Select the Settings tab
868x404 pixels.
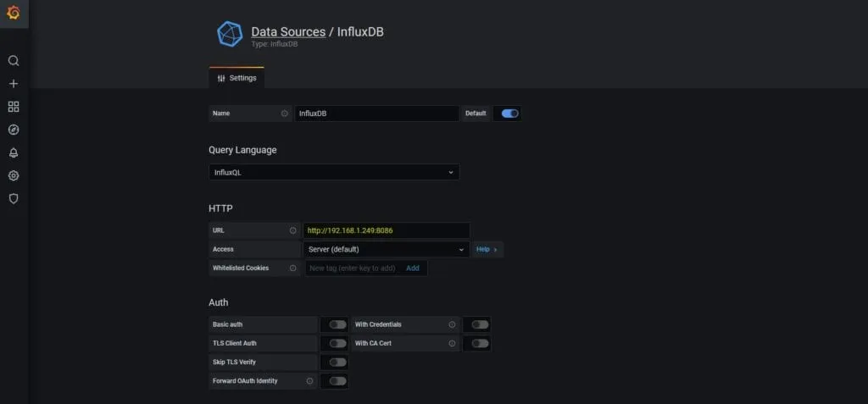pos(237,78)
